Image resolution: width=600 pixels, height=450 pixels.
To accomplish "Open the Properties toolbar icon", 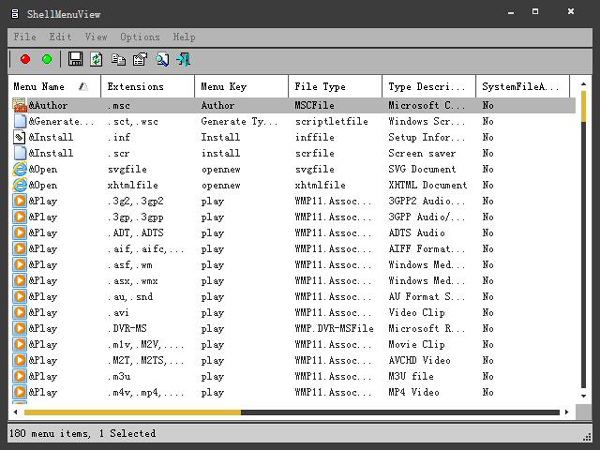I will point(140,59).
